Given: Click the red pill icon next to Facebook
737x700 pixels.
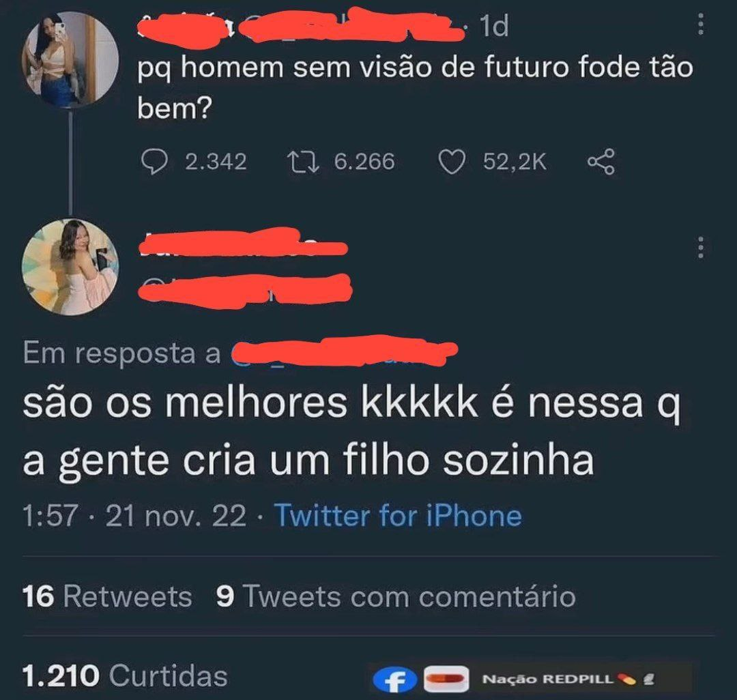Looking at the screenshot, I should [x=446, y=680].
